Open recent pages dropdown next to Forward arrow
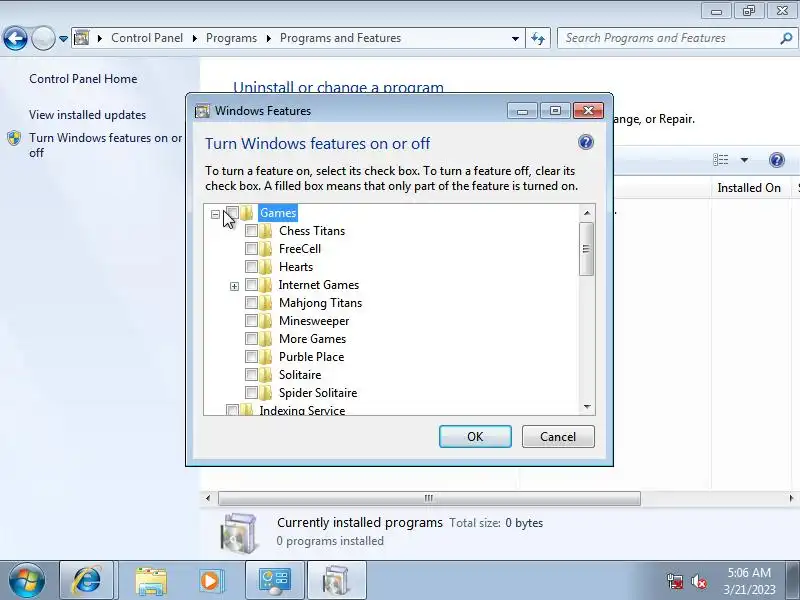 click(x=63, y=39)
